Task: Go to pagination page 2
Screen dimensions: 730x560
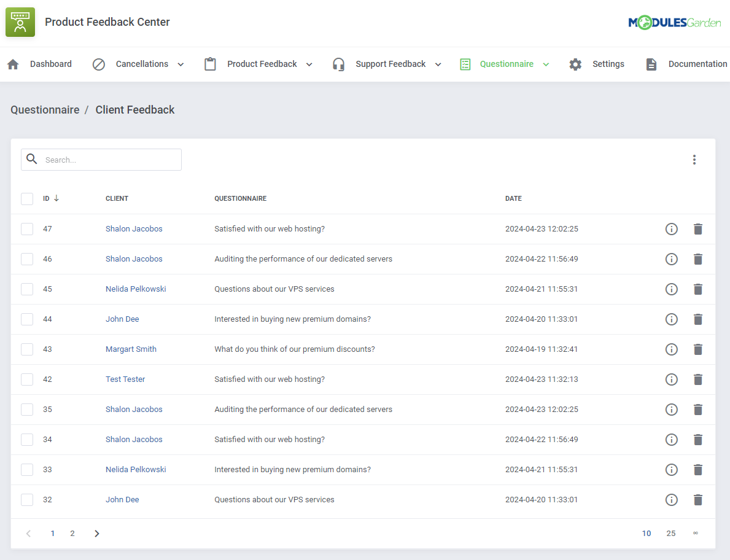Action: 72,534
